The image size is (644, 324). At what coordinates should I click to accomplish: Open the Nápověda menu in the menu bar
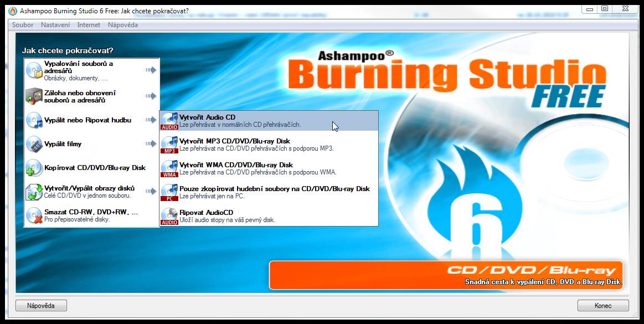click(x=123, y=25)
